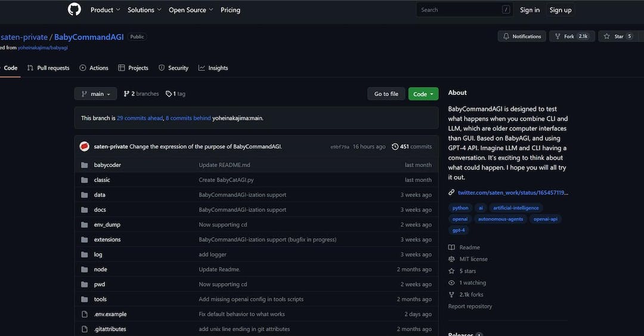Image resolution: width=644 pixels, height=336 pixels.
Task: Switch to the Code tab
Action: pos(10,68)
